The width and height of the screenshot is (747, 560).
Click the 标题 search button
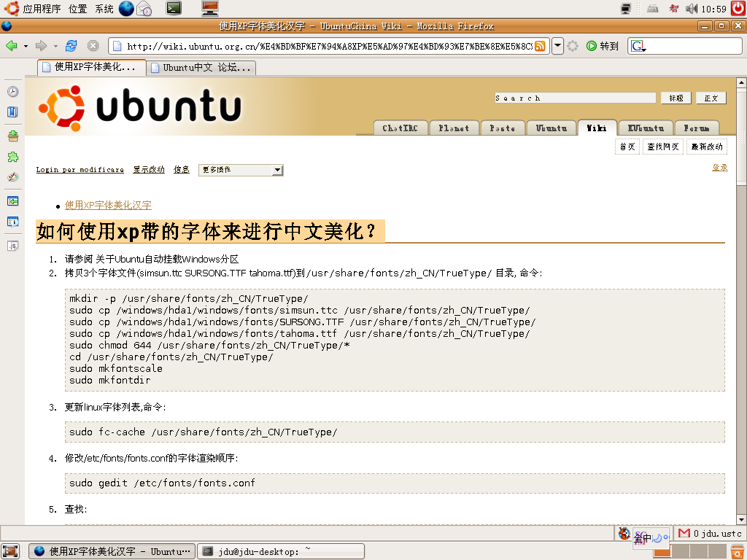click(x=676, y=98)
